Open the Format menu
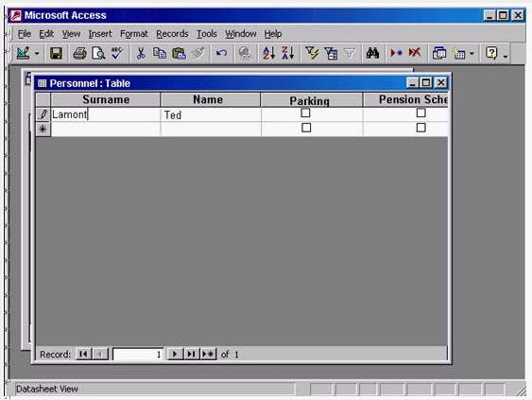Image resolution: width=532 pixels, height=400 pixels. pyautogui.click(x=134, y=34)
